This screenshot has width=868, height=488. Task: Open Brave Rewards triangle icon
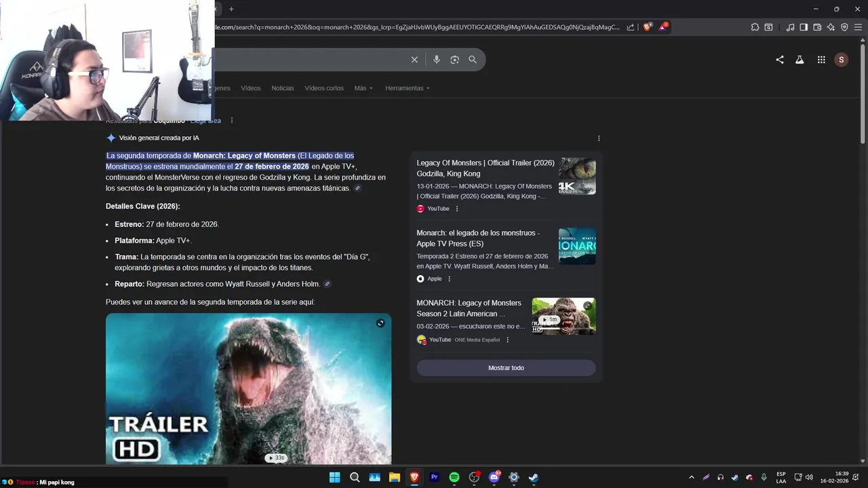point(663,27)
